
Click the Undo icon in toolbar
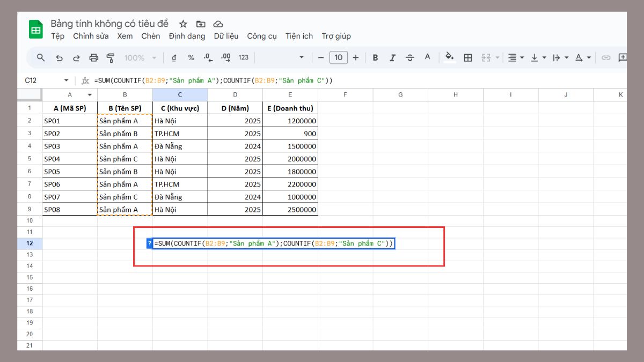(x=59, y=58)
